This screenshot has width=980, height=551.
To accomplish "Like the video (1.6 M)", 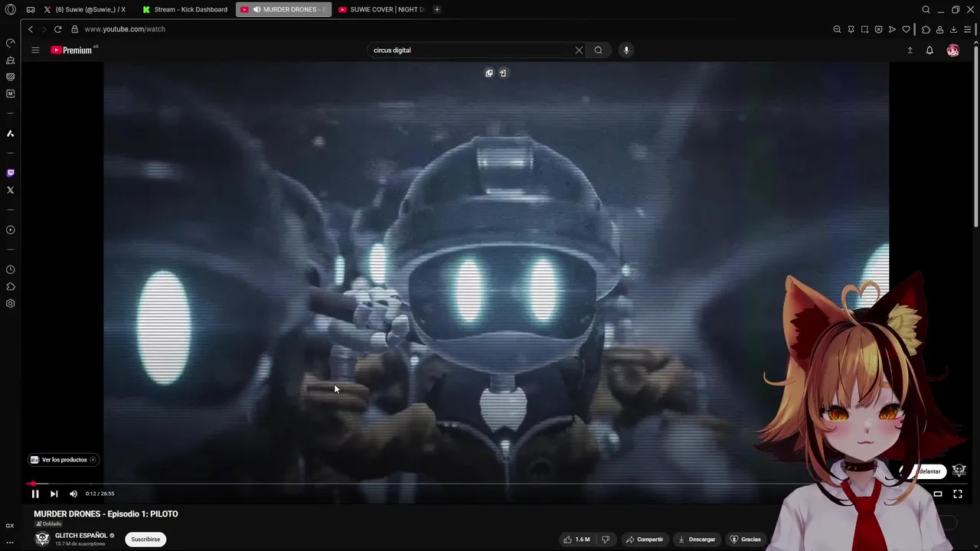I will 577,540.
